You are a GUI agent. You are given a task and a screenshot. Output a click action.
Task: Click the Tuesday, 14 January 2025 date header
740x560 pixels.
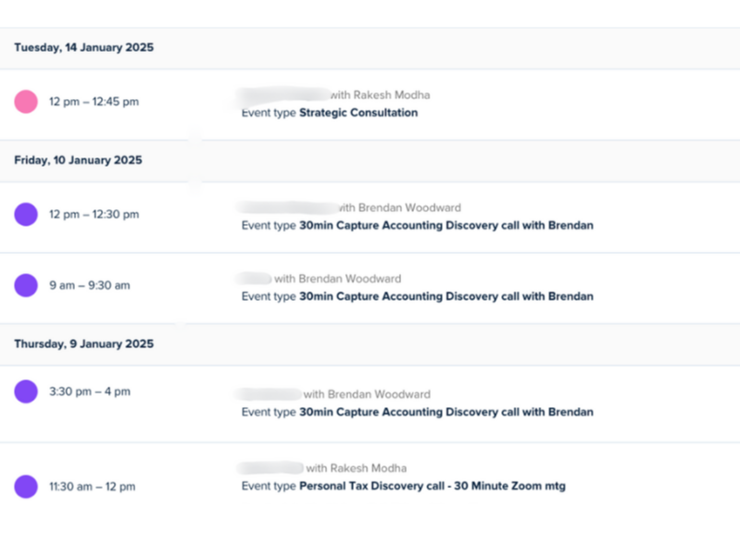pos(83,48)
